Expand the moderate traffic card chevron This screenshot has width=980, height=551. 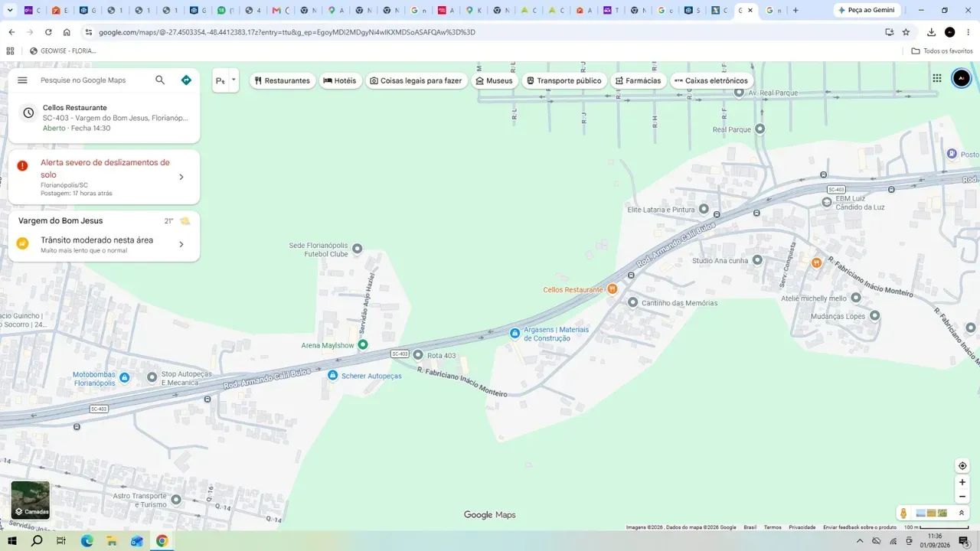(181, 244)
